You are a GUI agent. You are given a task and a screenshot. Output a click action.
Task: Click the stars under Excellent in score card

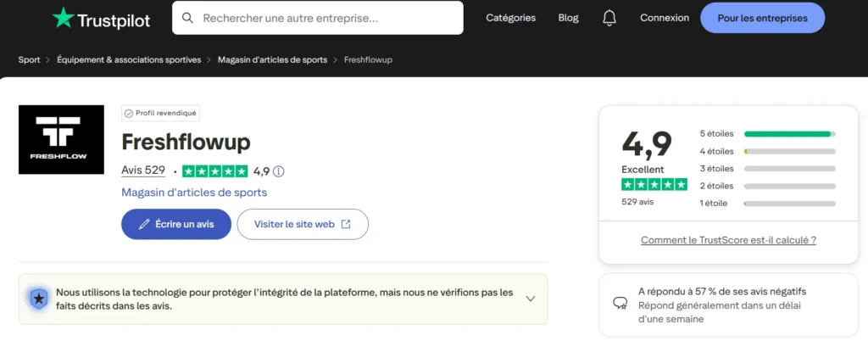pyautogui.click(x=654, y=184)
